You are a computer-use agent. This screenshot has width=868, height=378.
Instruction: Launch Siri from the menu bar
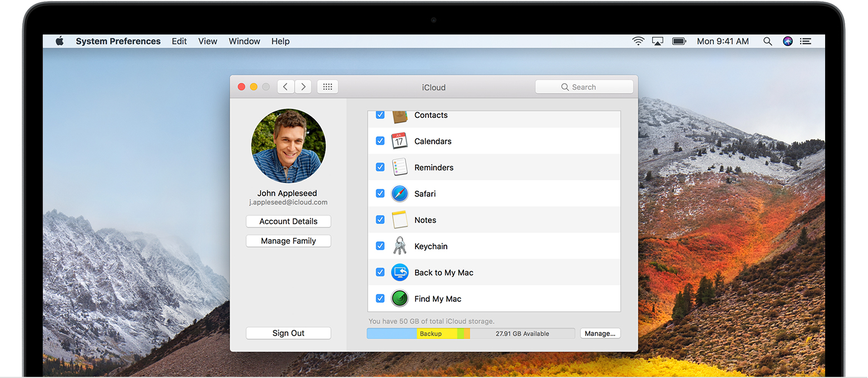pos(788,41)
